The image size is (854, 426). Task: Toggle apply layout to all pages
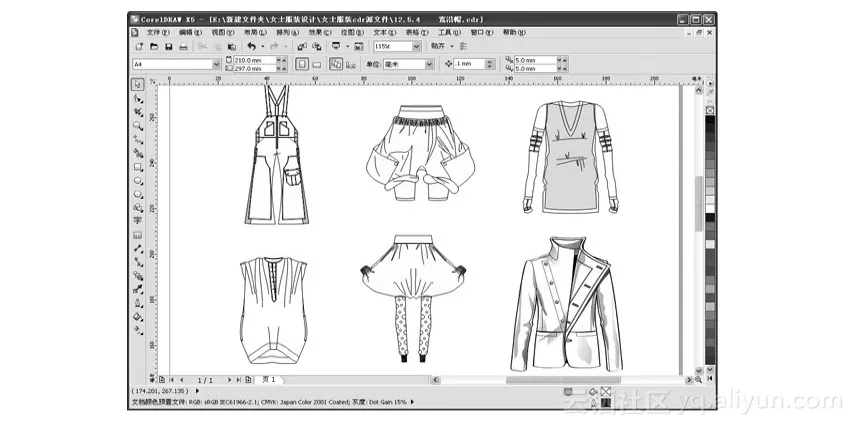[x=336, y=64]
